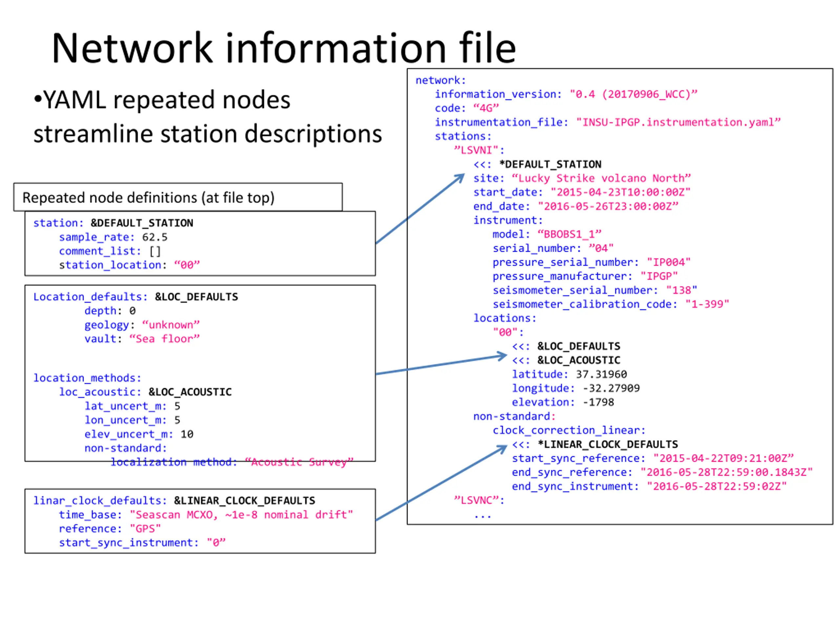Select the "LSVNI" station key
Image resolution: width=840 pixels, height=630 pixels.
point(479,150)
